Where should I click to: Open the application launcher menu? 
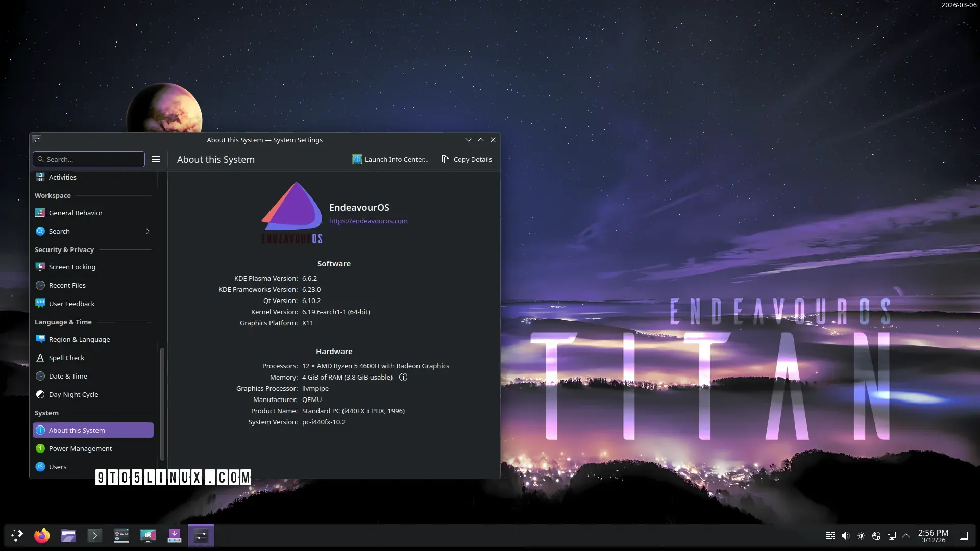[17, 535]
